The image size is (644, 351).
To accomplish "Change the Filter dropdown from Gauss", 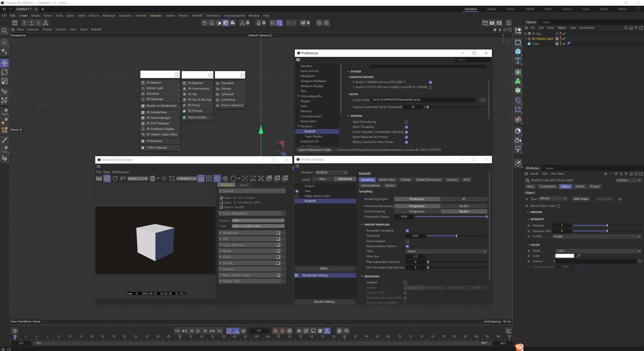I will coord(446,251).
